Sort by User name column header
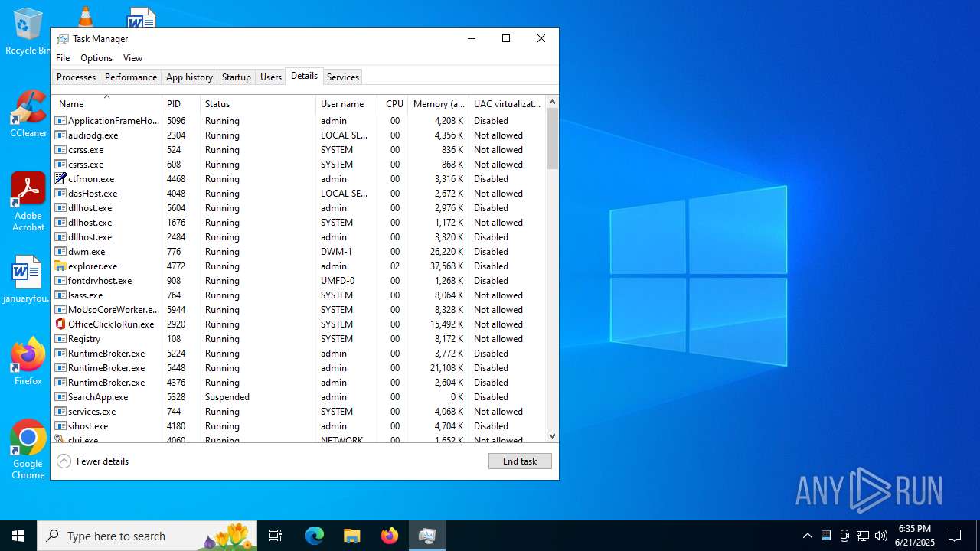Viewport: 980px width, 551px height. coord(346,103)
